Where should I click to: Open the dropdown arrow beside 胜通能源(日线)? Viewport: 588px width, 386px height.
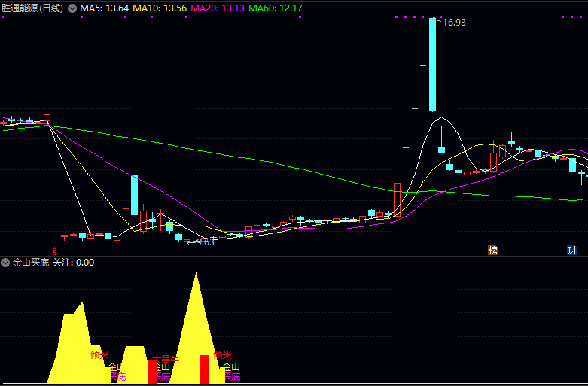tap(72, 8)
